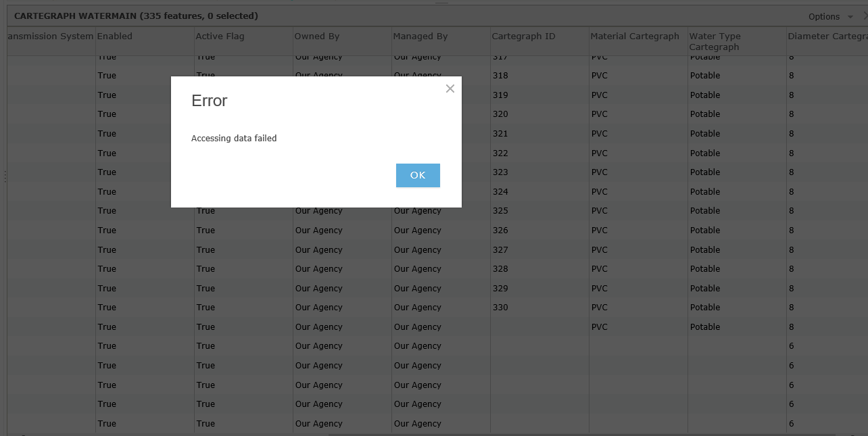Viewport: 868px width, 436px height.
Task: Click the Material Cartegraph column header
Action: [x=635, y=37]
